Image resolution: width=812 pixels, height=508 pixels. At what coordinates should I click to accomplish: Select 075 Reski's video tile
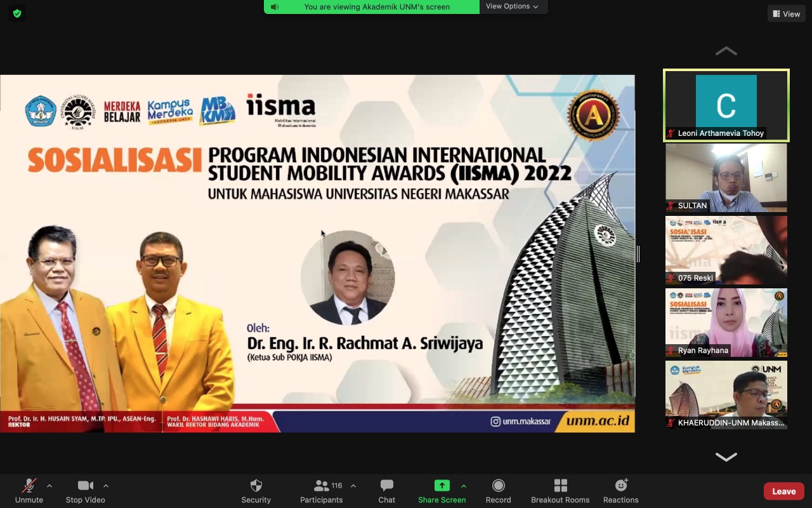726,250
